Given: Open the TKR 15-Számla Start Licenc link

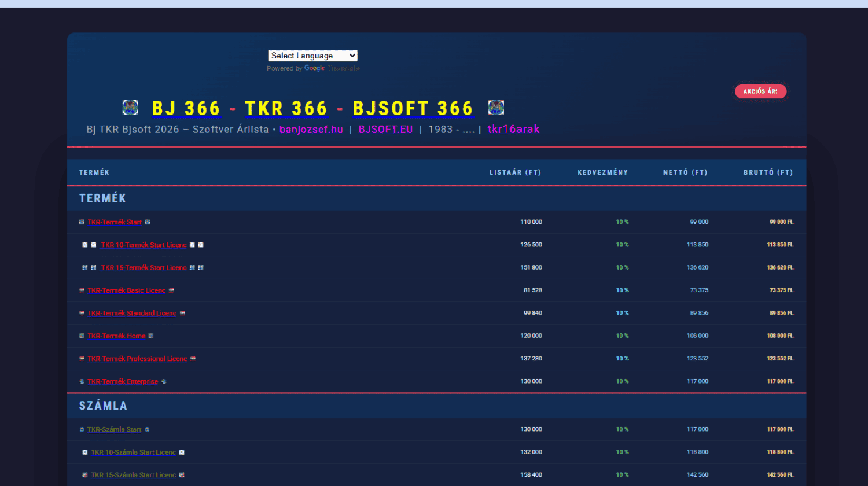Looking at the screenshot, I should point(134,475).
